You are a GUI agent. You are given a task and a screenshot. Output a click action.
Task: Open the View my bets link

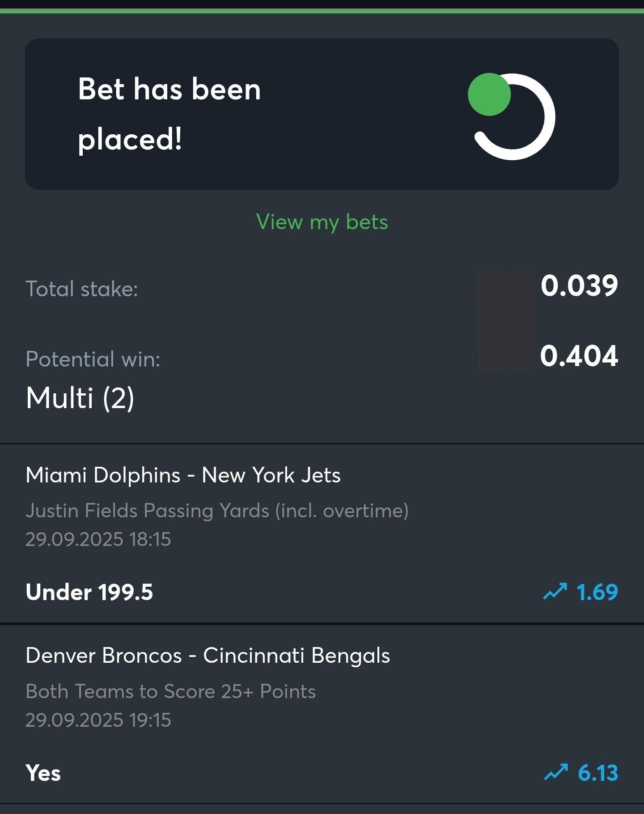point(322,222)
